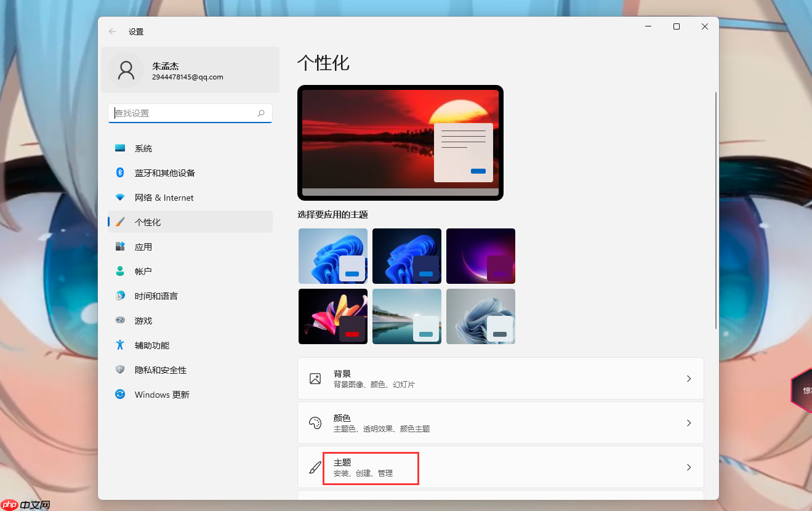Open the 朱孟杰 account profile

tap(172, 70)
